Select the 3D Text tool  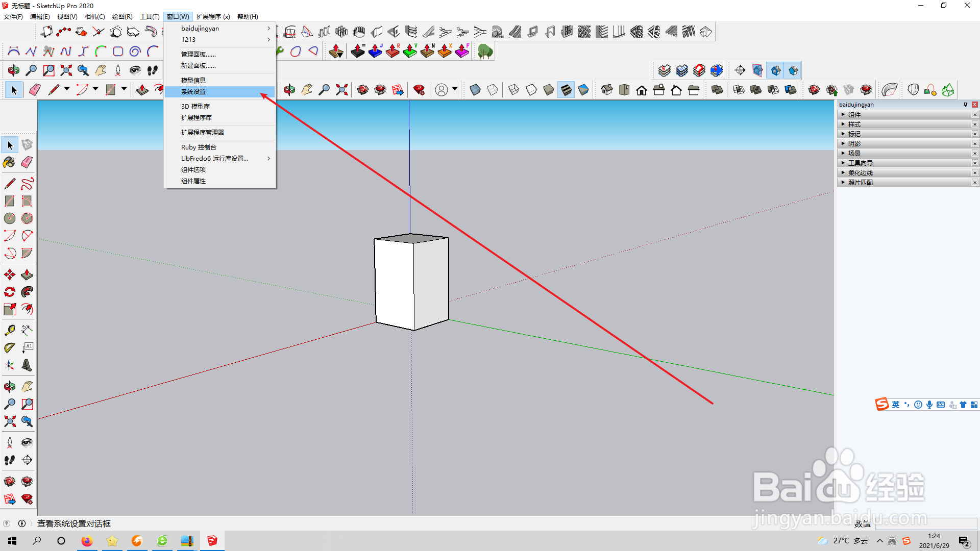pyautogui.click(x=27, y=365)
